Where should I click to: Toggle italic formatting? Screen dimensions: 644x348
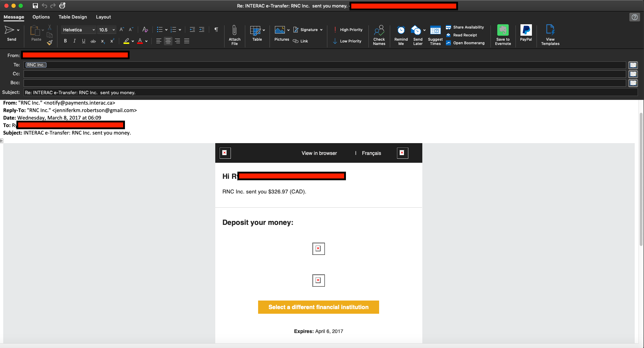74,41
